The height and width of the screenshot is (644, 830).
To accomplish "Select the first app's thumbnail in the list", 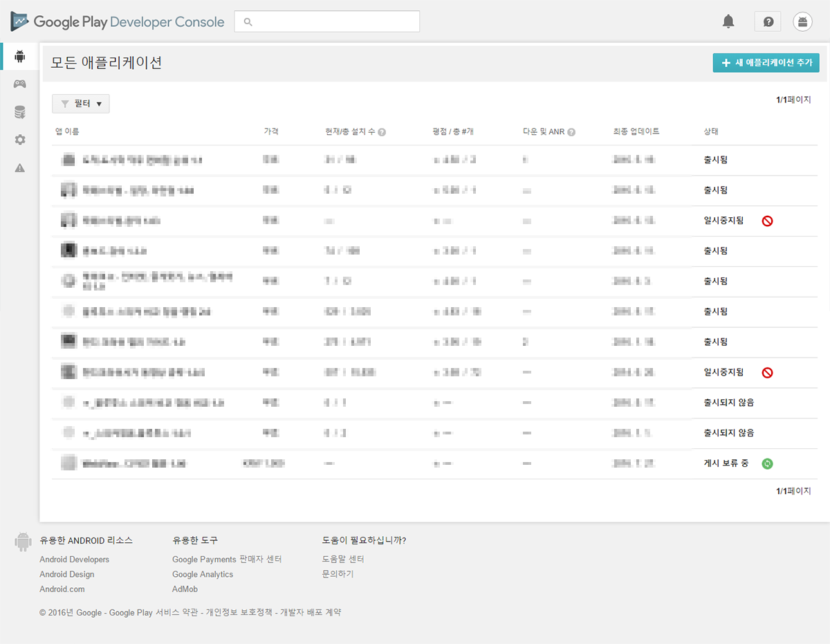I will coord(69,159).
